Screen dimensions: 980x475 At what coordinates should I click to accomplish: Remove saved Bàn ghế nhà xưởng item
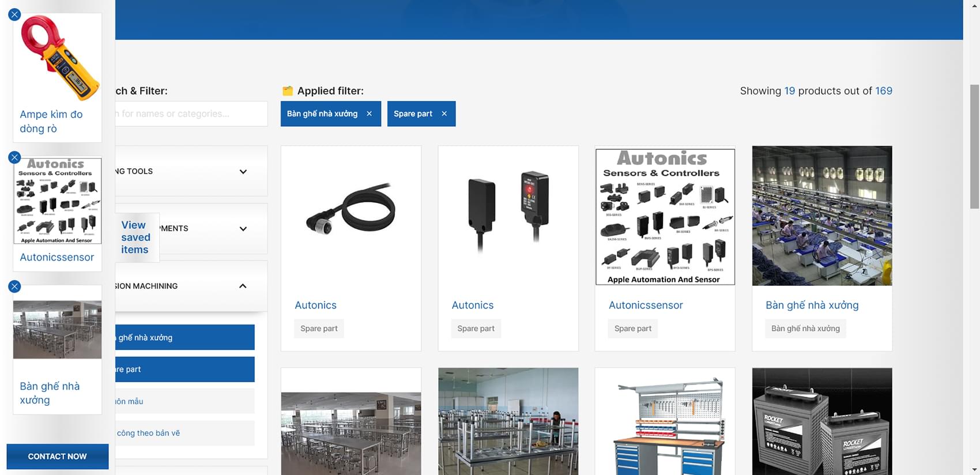tap(15, 286)
